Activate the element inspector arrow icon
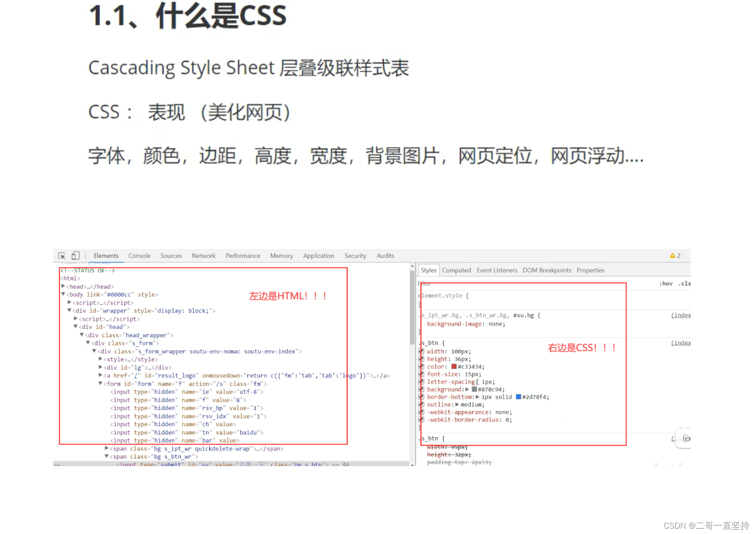756x534 pixels. (x=62, y=256)
